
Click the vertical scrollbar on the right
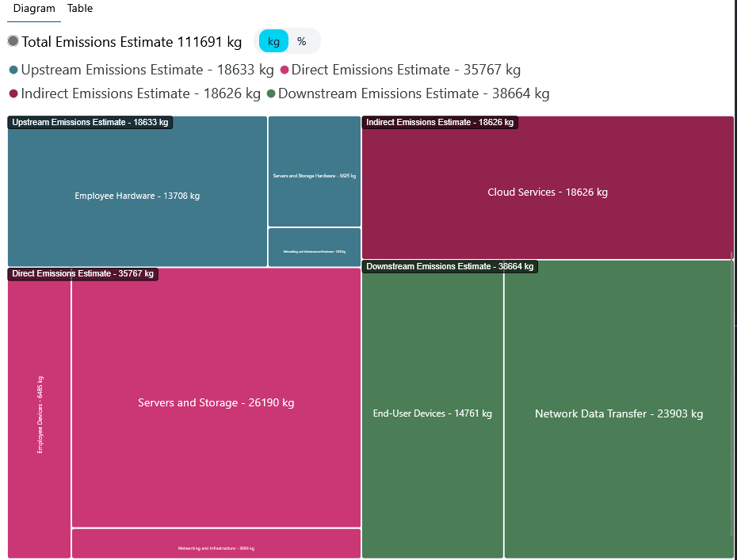(731, 396)
